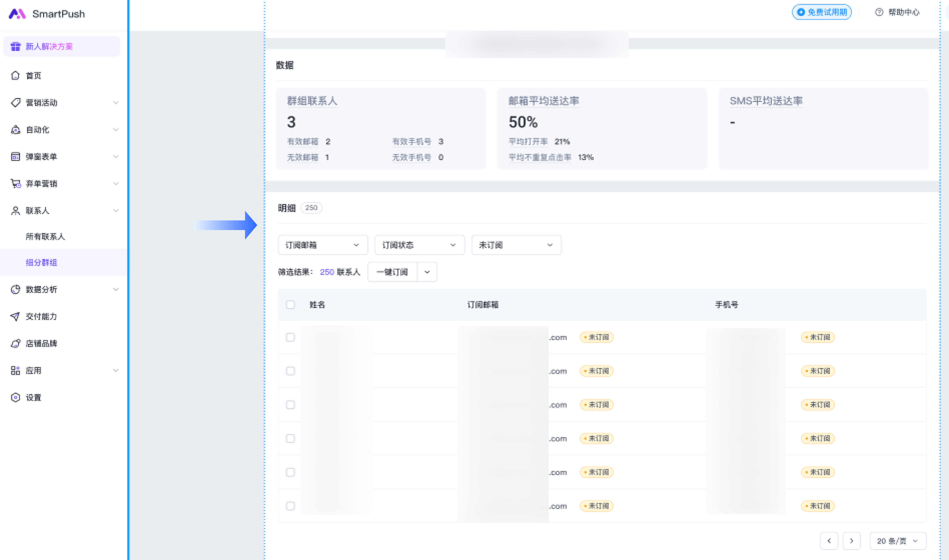Click the cart icon beside 弃单营销
Image resolution: width=949 pixels, height=560 pixels.
click(15, 184)
